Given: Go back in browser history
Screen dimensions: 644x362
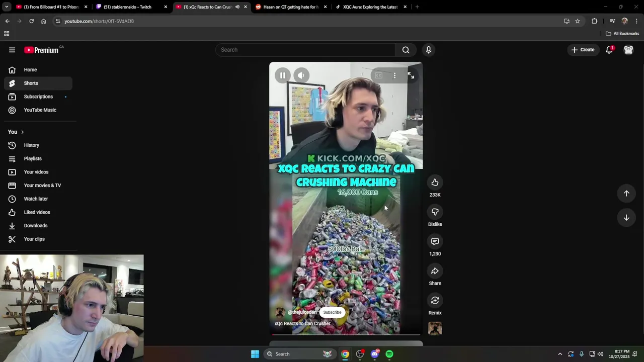Looking at the screenshot, I should pos(7,21).
